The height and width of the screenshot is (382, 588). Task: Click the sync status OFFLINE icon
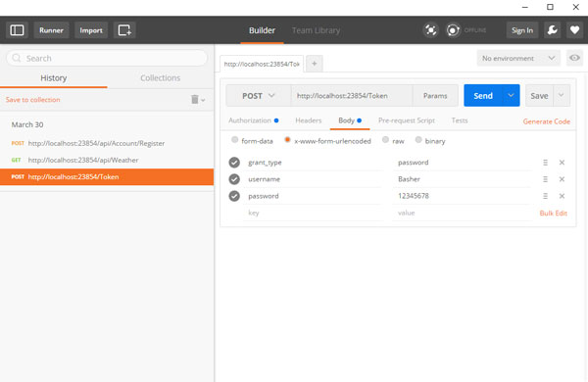(x=453, y=30)
